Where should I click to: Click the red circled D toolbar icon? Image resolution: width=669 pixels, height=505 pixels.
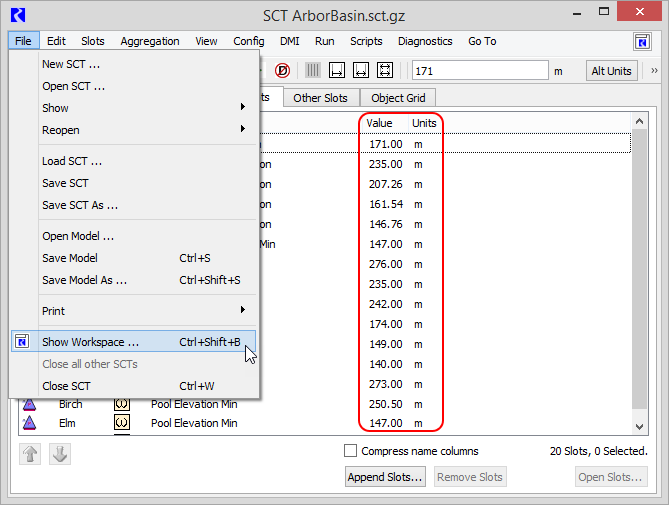click(283, 71)
